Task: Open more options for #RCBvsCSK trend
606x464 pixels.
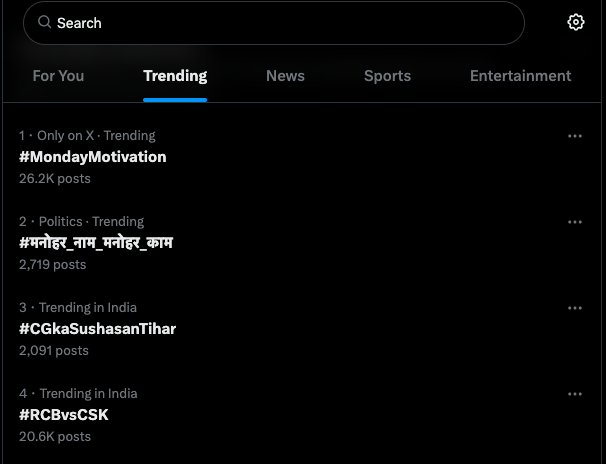Action: pos(575,394)
